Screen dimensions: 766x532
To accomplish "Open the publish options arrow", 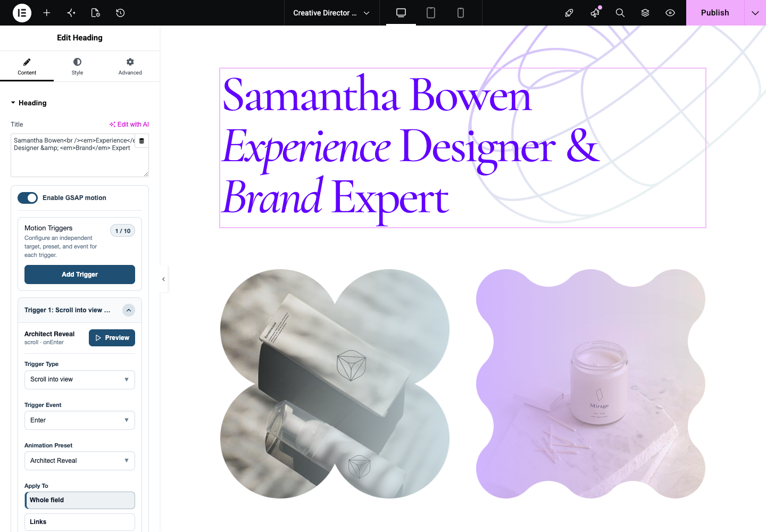I will tap(755, 13).
